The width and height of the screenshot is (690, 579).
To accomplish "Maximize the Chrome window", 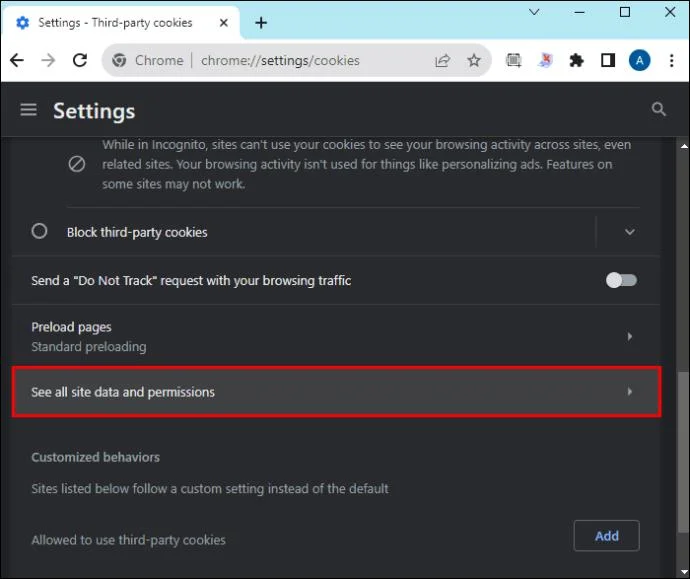I will 625,12.
